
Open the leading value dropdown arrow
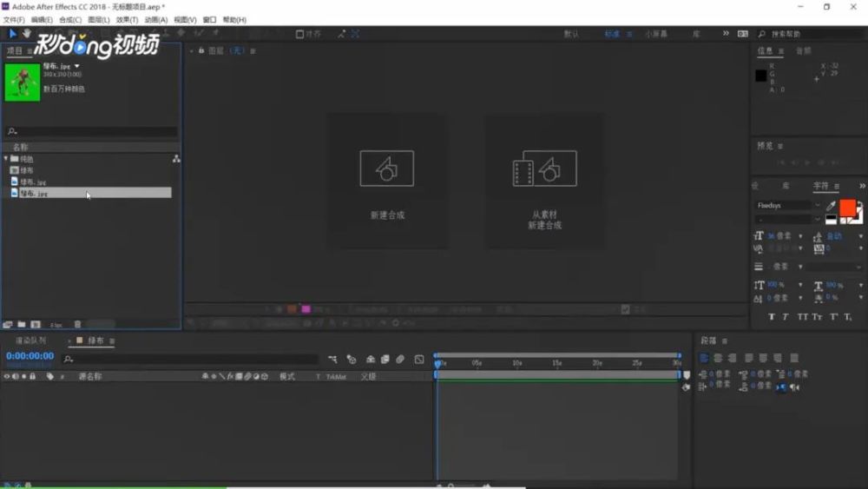(861, 236)
